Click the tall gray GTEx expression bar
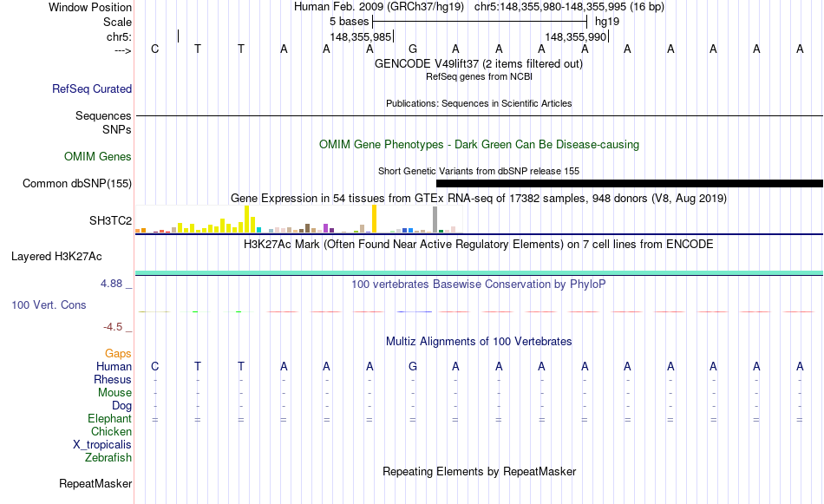Screen dimensions: 824x504 click(x=435, y=219)
